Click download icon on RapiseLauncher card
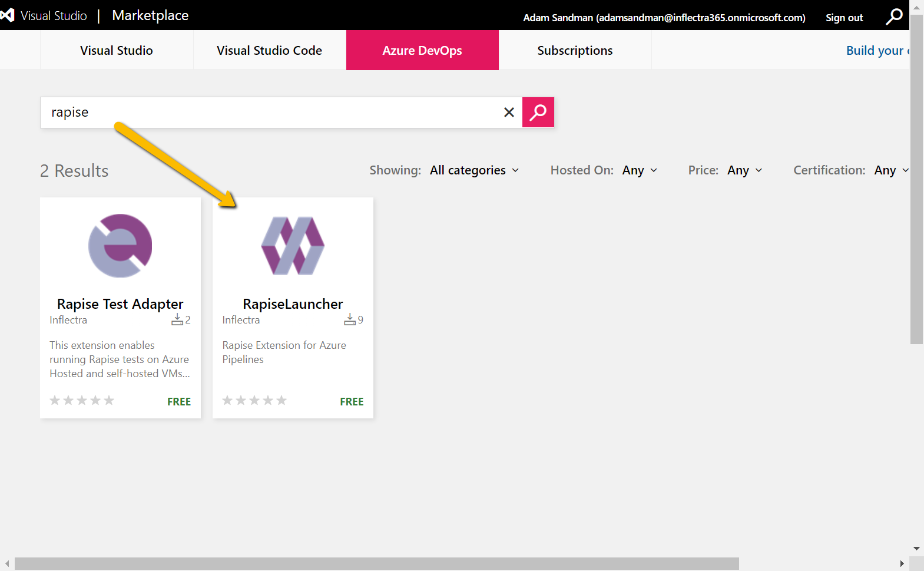924x571 pixels. 349,319
